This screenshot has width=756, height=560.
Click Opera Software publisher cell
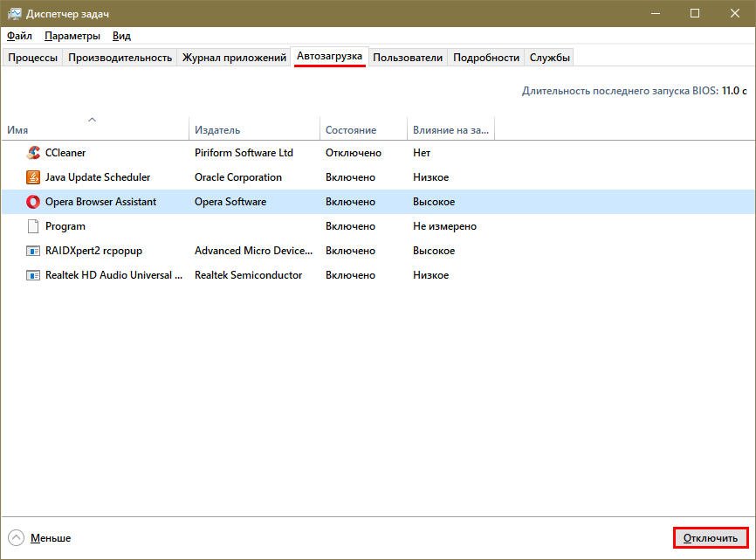230,202
